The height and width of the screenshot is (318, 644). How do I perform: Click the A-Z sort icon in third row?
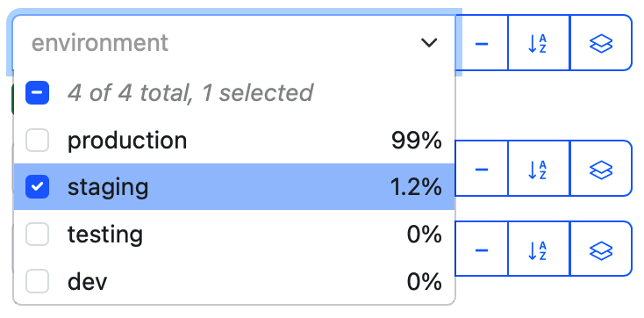(x=538, y=249)
